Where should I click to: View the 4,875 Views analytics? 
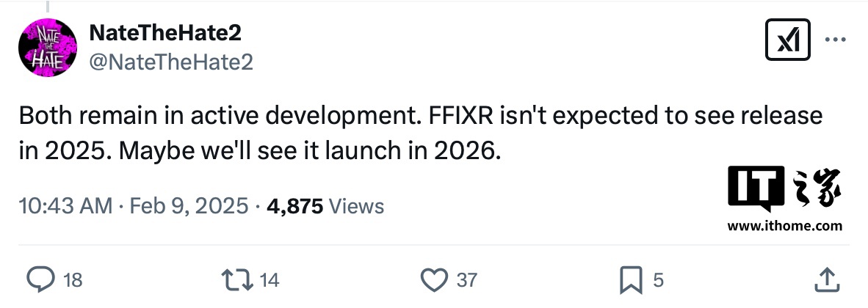click(325, 206)
